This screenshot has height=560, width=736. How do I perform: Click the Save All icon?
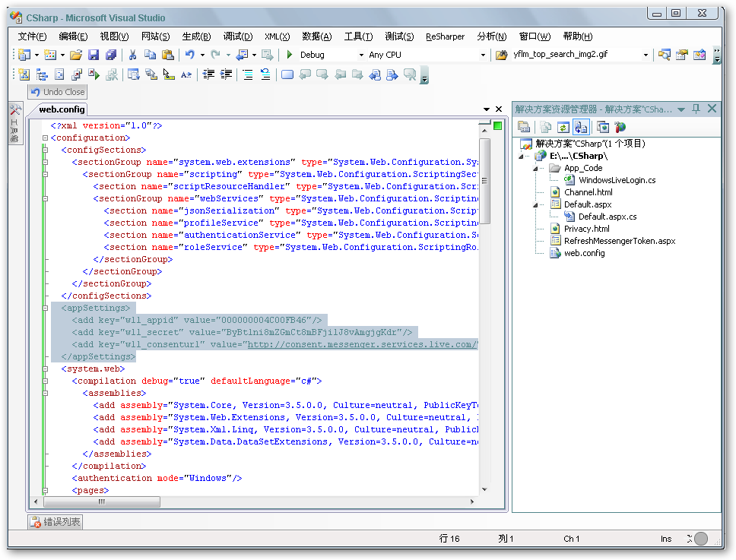coord(111,55)
